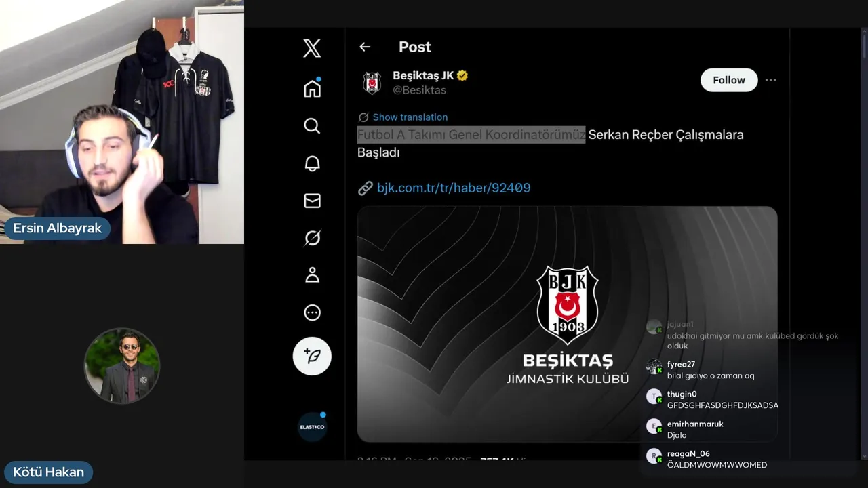This screenshot has height=488, width=868.
Task: Click the @Besiktas handle
Action: click(x=419, y=90)
